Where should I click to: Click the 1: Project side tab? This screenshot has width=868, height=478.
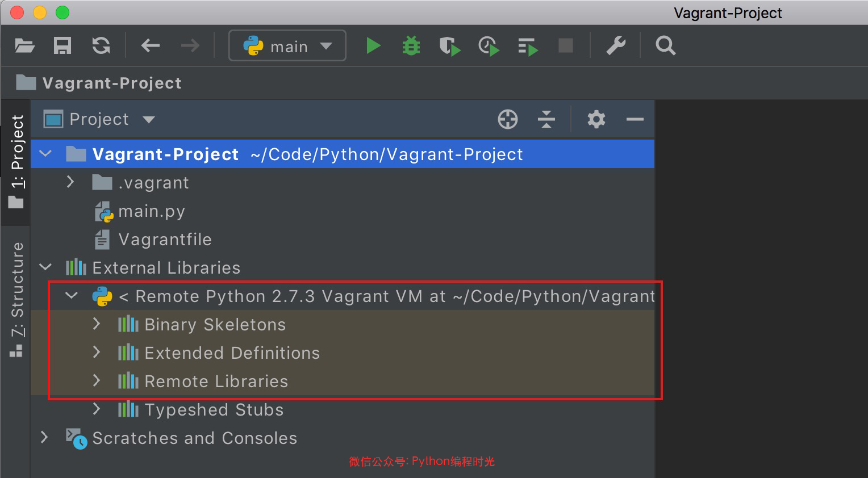16,160
